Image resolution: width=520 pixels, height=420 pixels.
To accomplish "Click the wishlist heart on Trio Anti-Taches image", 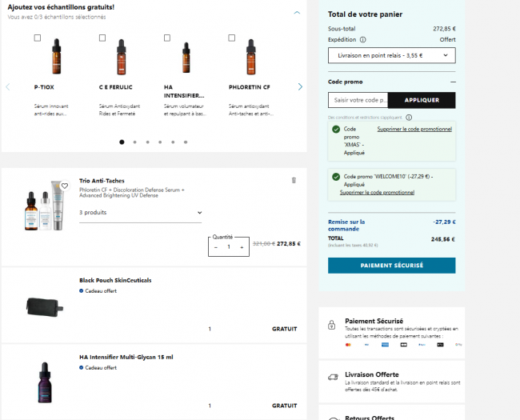I will pyautogui.click(x=65, y=186).
